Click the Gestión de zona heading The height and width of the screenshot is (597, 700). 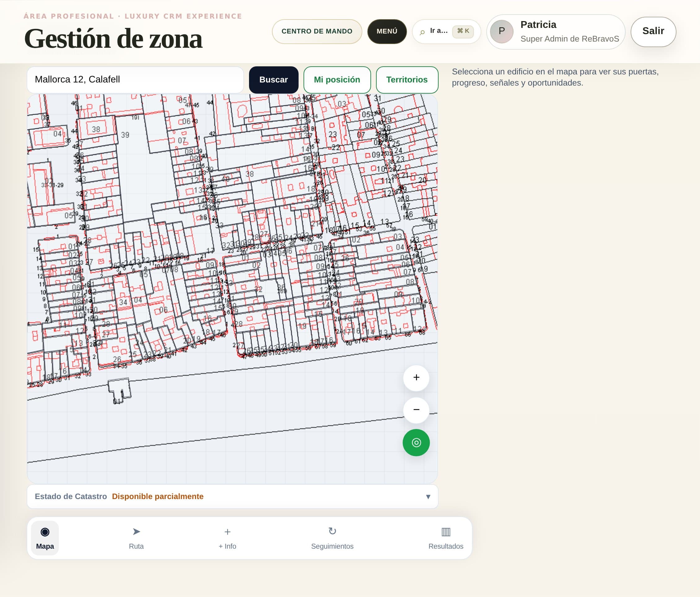(x=113, y=38)
